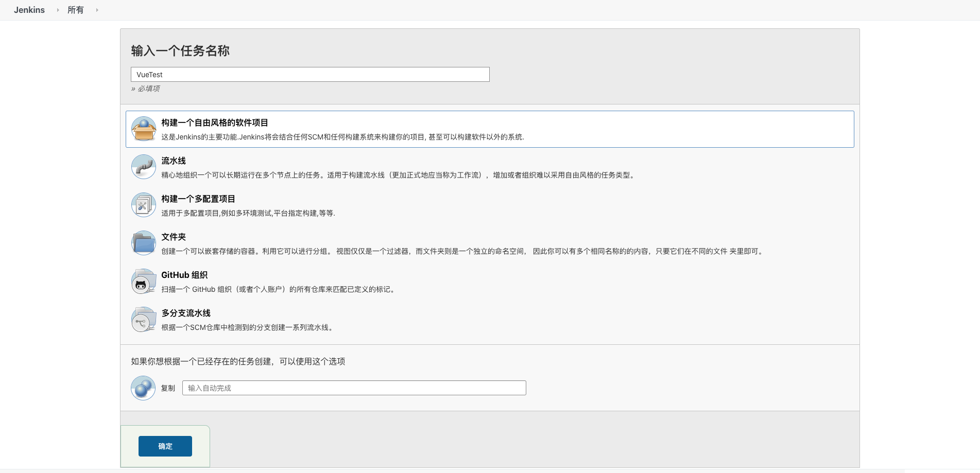Click the 多分支流水线 branch icon
The image size is (980, 473).
(143, 319)
